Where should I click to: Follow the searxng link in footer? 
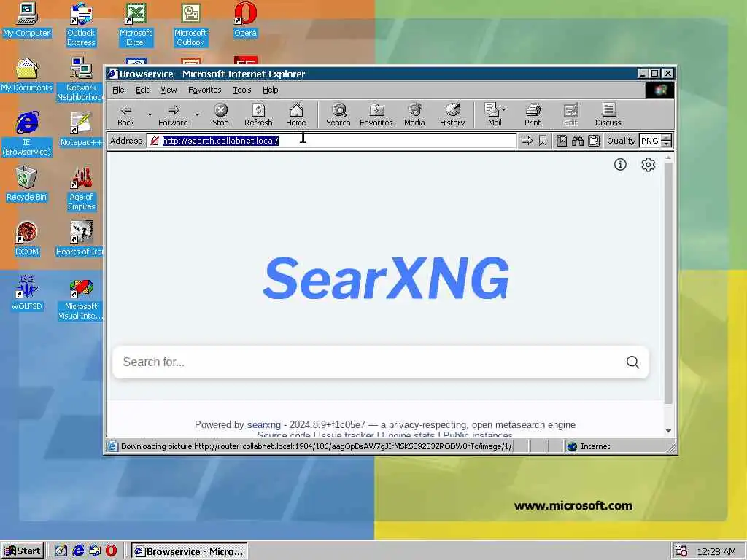pos(264,425)
